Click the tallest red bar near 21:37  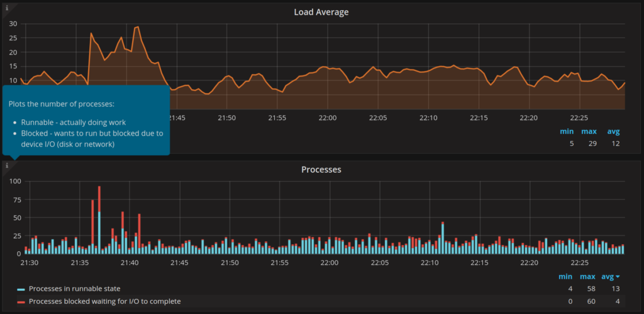pyautogui.click(x=99, y=199)
